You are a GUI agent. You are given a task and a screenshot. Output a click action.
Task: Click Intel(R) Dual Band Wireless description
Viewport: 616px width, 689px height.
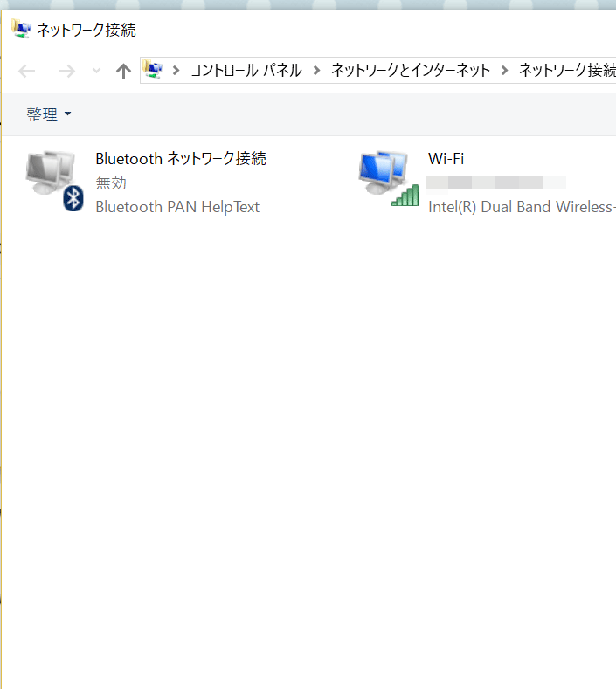tap(522, 207)
